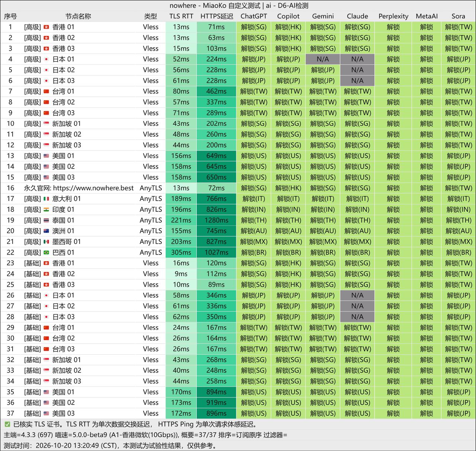
Task: Click the 1280ms HTTPS delay cell
Action: click(x=216, y=220)
